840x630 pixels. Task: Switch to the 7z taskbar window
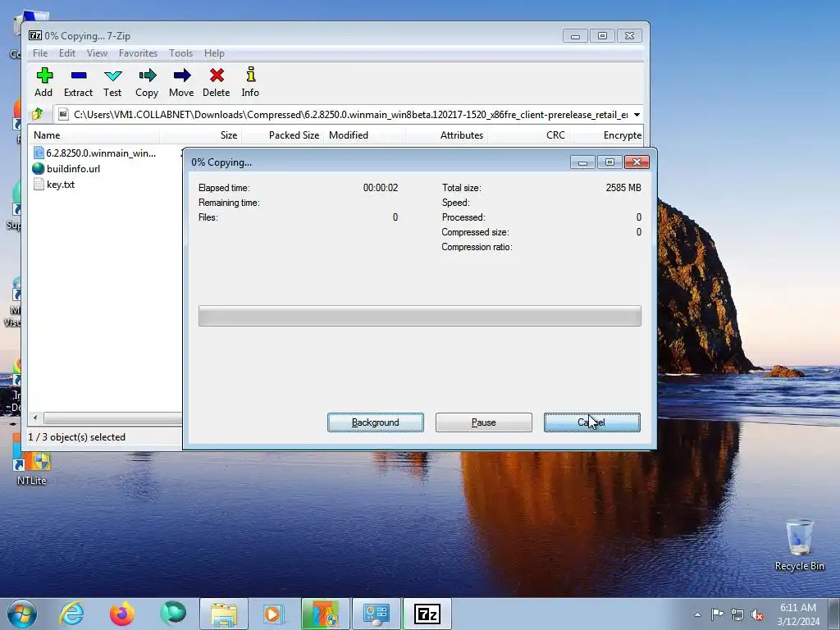(x=427, y=614)
